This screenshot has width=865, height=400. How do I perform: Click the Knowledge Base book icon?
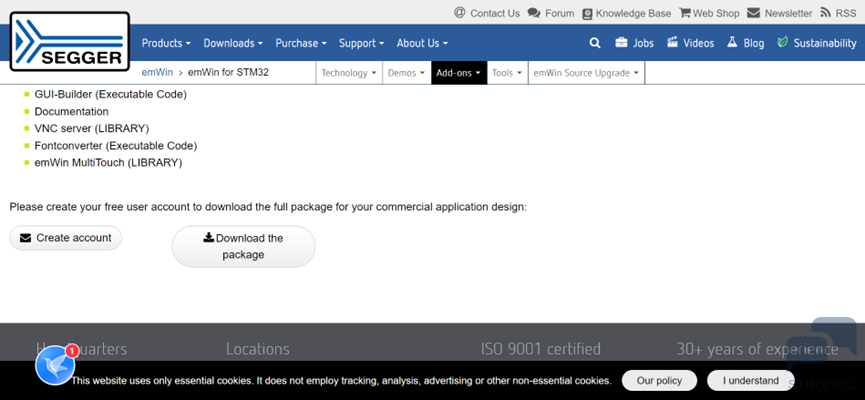click(587, 13)
